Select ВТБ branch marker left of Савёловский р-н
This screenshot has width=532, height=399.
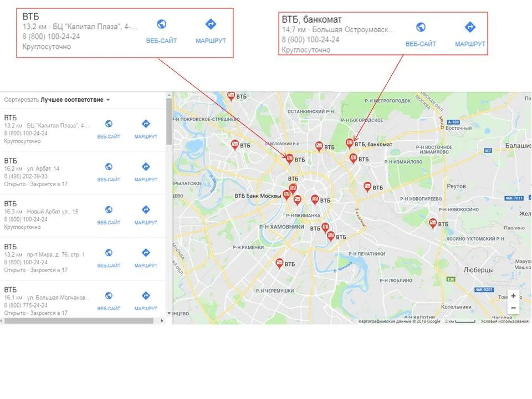[x=234, y=145]
